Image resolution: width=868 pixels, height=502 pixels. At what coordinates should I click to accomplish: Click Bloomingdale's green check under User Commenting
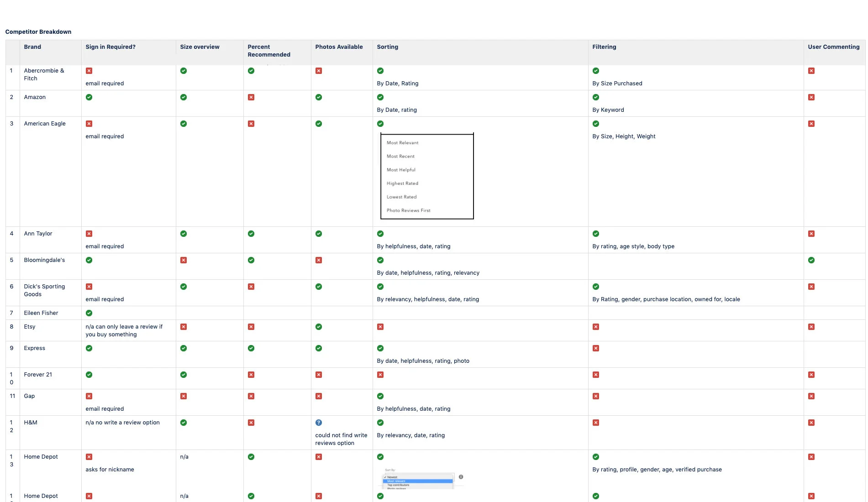point(811,260)
